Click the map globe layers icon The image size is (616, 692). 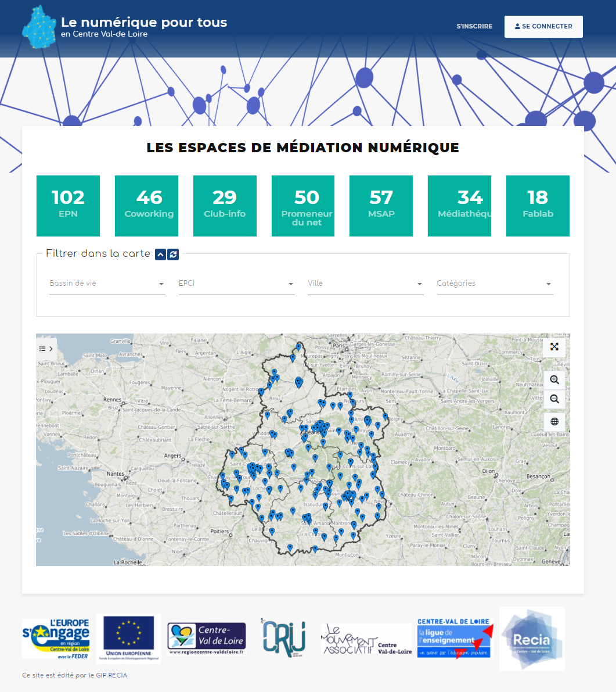pyautogui.click(x=554, y=421)
